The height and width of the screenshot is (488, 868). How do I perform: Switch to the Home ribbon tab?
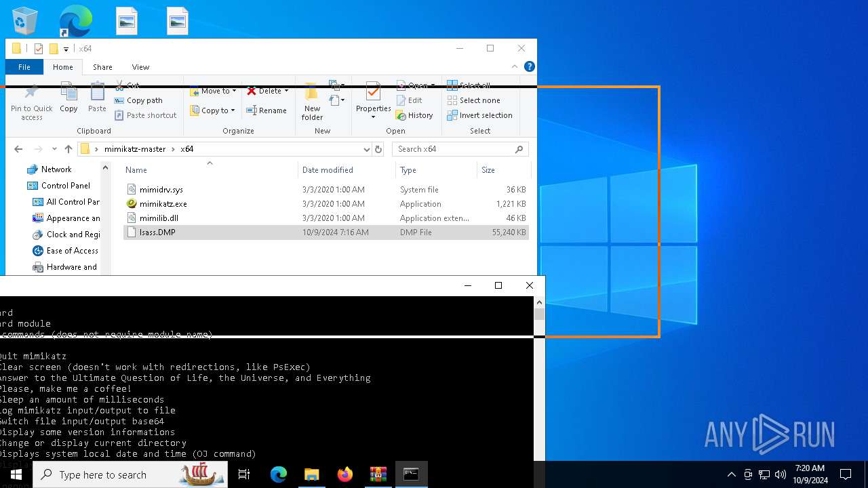pyautogui.click(x=63, y=67)
